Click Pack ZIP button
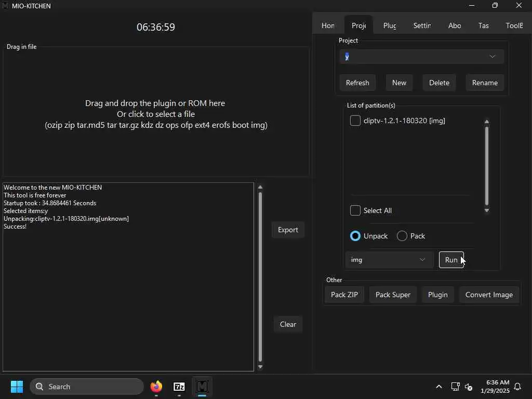 tap(344, 295)
